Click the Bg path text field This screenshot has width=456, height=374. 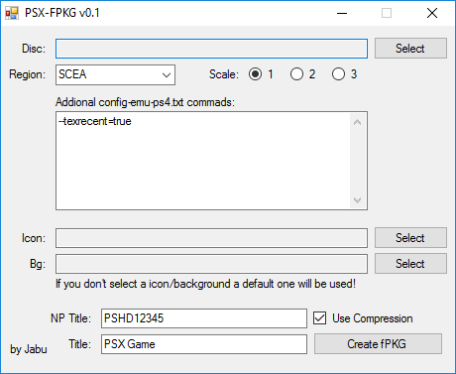[212, 264]
